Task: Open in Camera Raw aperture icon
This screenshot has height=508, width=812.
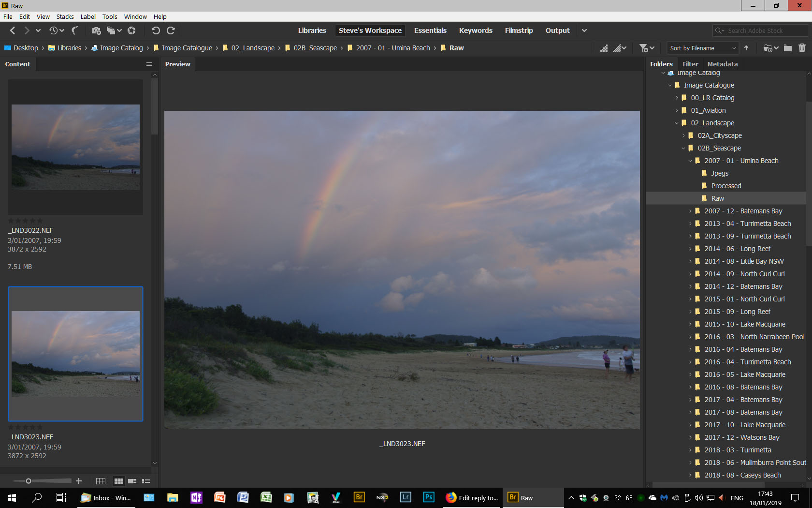Action: tap(131, 30)
